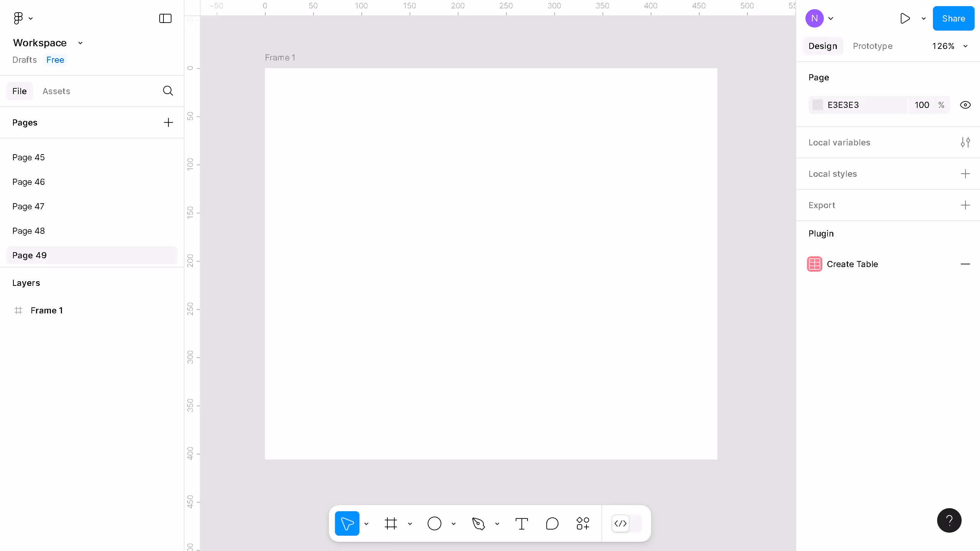980x551 pixels.
Task: Collapse the left sidebar panel
Action: click(x=165, y=18)
